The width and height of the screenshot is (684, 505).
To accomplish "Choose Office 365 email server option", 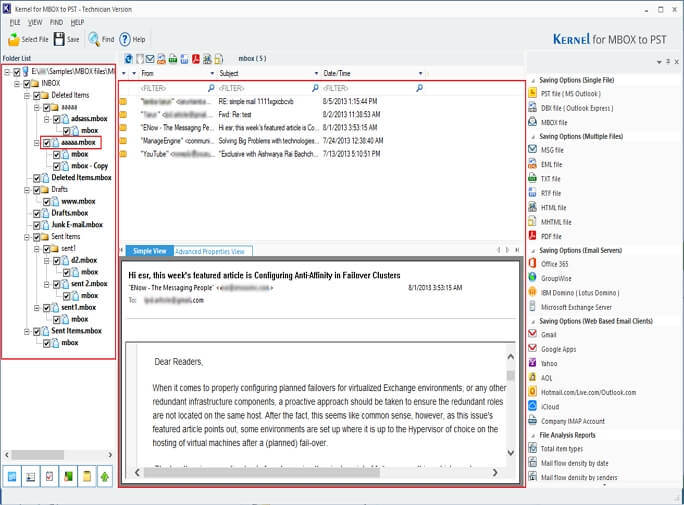I will click(x=554, y=264).
